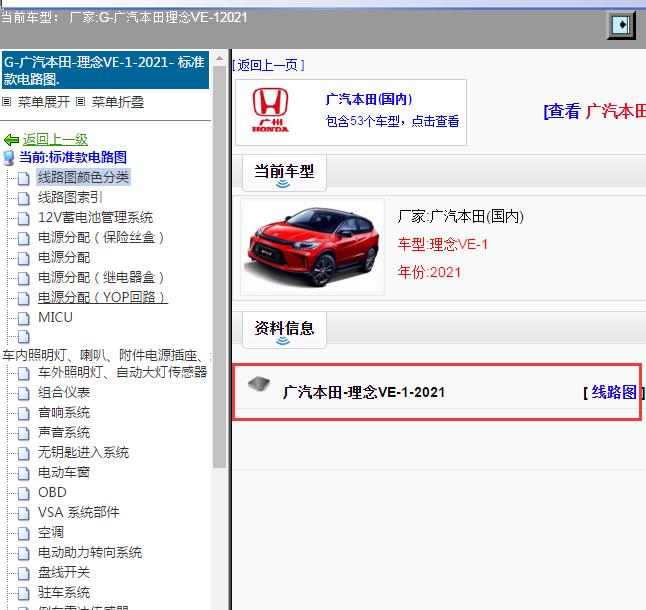Screen dimensions: 646x610
Task: Open 线路图索引 tree item
Action: [x=70, y=197]
